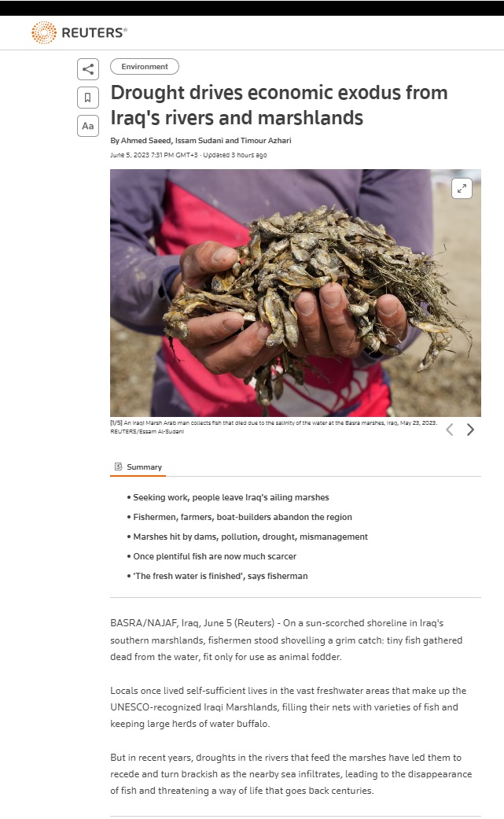Open author Timour Azhari's profile
Screen dimensions: 504x819
click(x=266, y=141)
